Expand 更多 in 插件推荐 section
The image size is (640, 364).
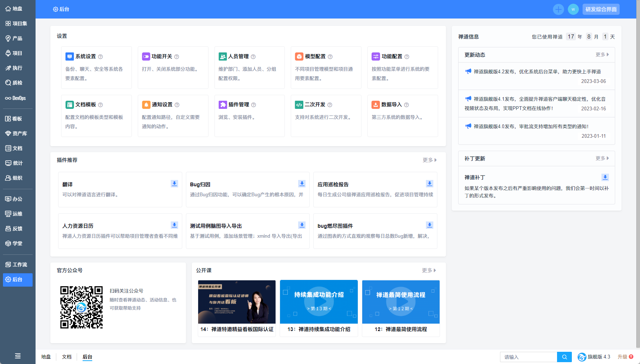[x=430, y=160]
